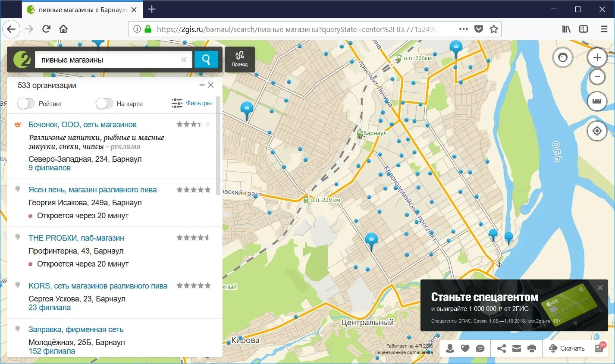Click Бочонок rating stars
This screenshot has width=615, height=364.
[x=194, y=124]
